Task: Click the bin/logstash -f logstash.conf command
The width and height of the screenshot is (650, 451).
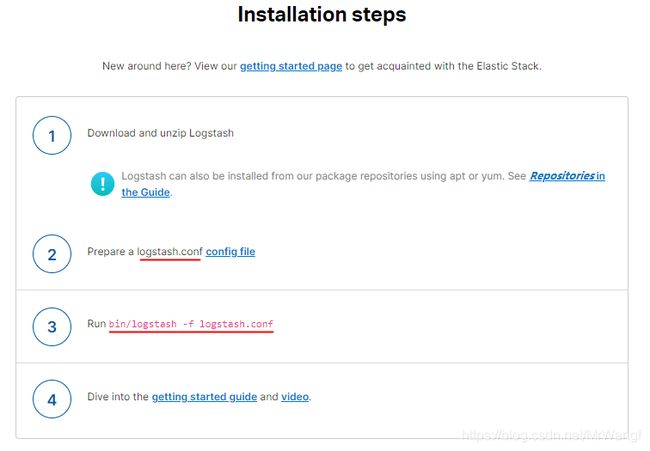Action: [191, 324]
